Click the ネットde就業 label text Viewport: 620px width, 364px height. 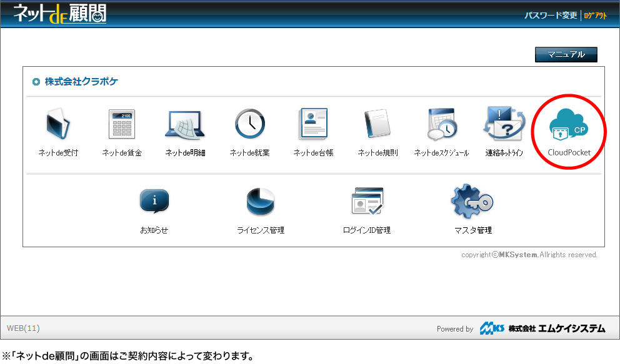click(249, 153)
